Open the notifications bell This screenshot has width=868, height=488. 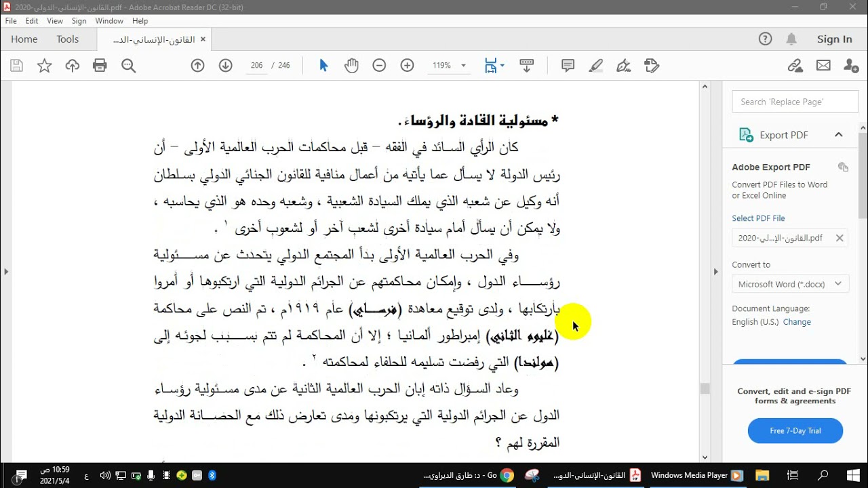tap(791, 39)
